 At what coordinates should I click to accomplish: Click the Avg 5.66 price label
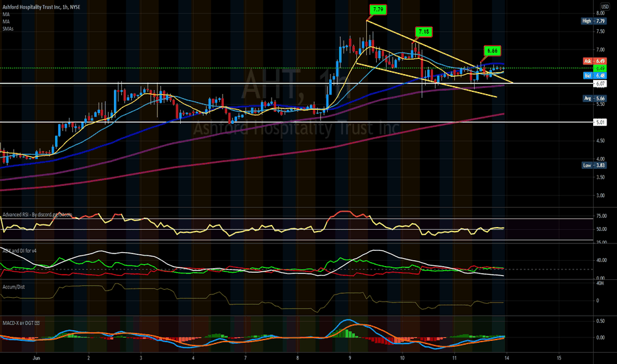(594, 99)
